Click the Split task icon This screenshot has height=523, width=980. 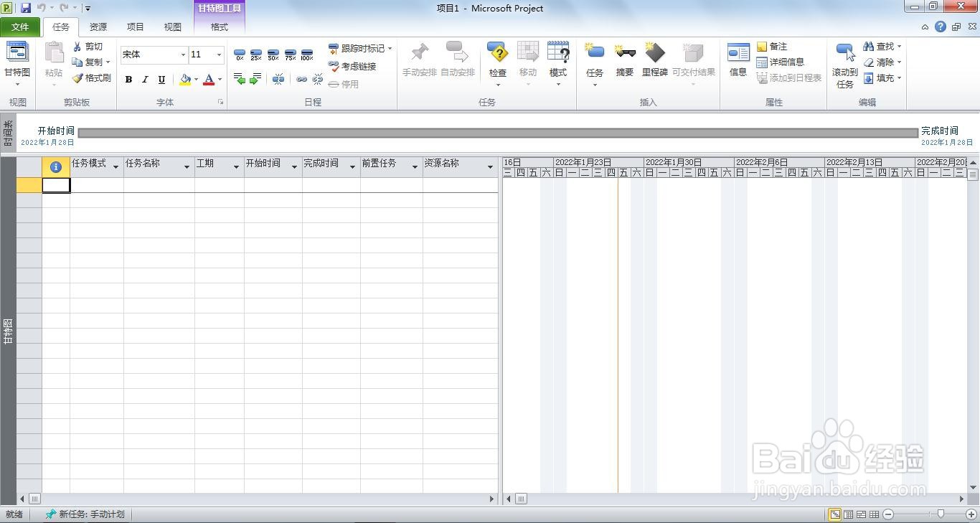click(x=278, y=79)
